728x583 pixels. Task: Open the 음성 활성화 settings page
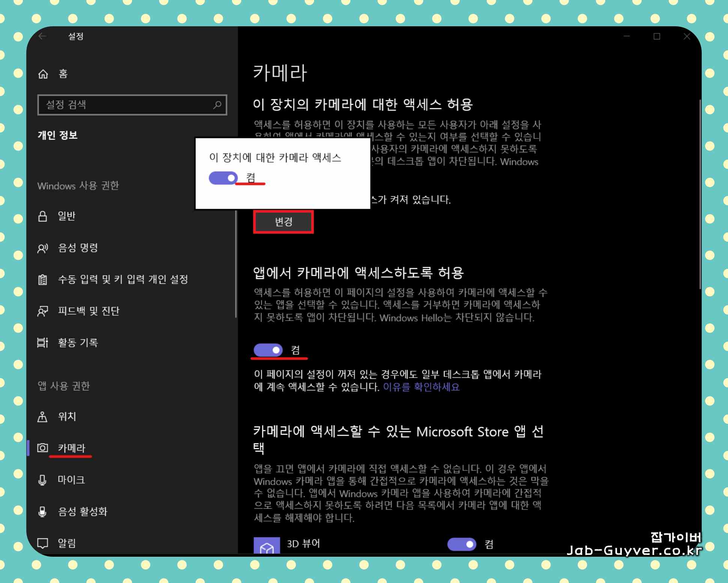click(x=83, y=512)
